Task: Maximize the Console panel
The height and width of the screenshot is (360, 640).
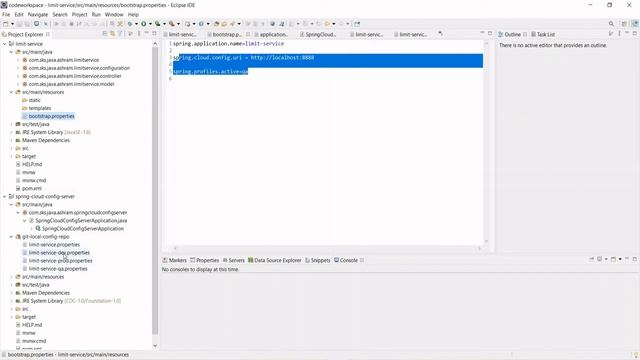Action: coord(635,259)
